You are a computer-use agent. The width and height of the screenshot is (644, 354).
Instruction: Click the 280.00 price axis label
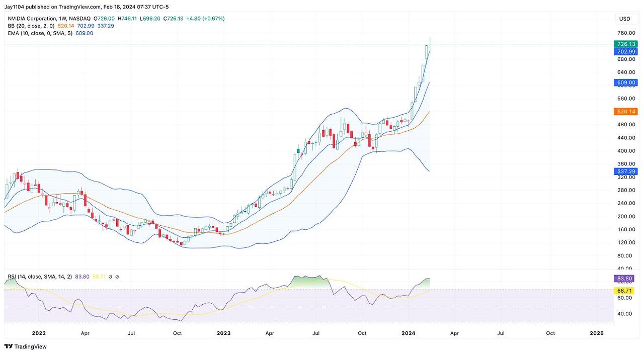pyautogui.click(x=626, y=190)
